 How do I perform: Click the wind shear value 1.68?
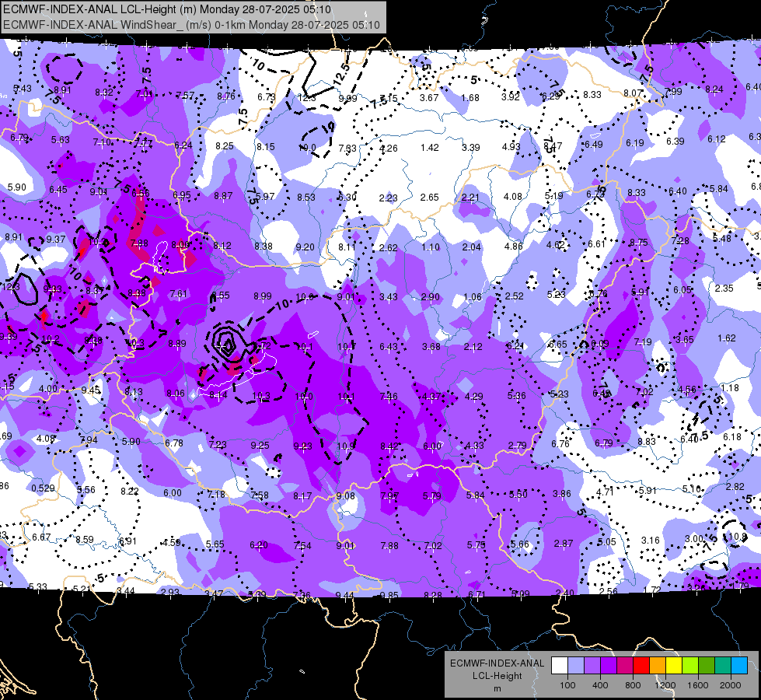[x=470, y=98]
